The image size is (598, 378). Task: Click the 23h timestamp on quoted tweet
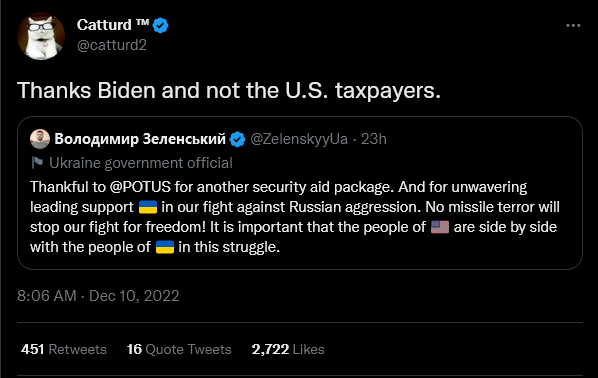[374, 139]
